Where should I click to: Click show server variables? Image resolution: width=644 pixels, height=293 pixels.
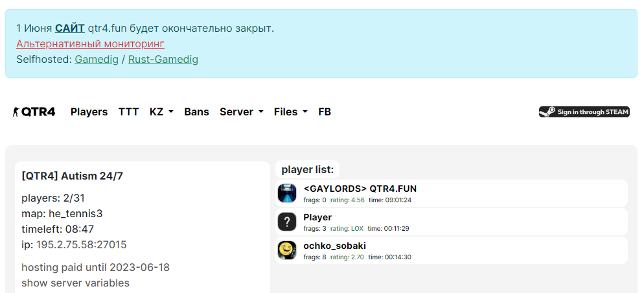click(76, 283)
